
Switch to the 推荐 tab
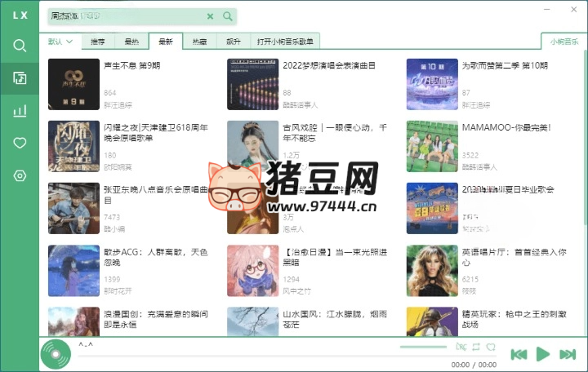pos(98,42)
